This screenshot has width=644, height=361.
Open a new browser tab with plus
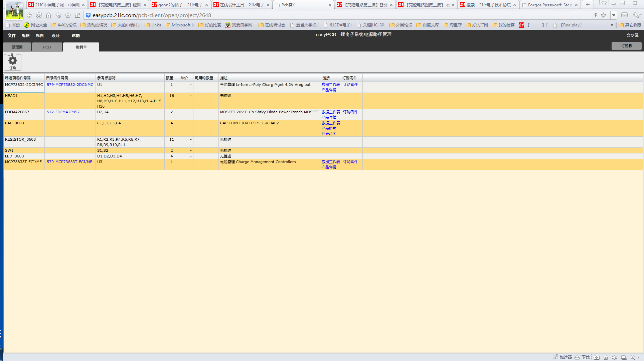588,5
